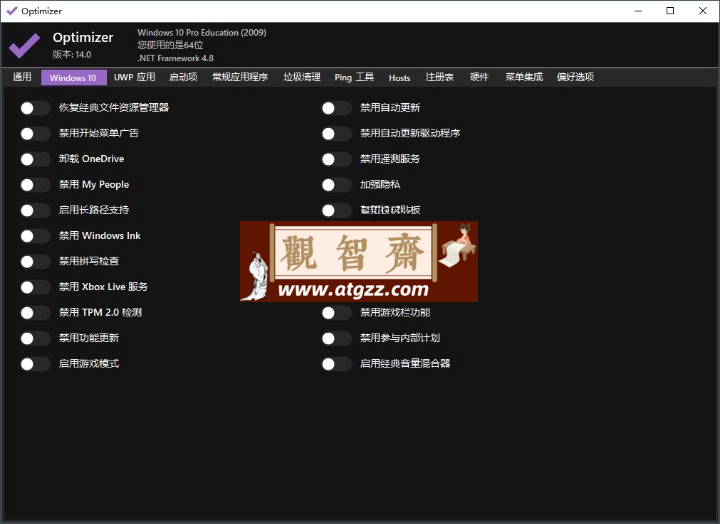This screenshot has width=720, height=524.
Task: Select the Windows 10 tab
Action: pyautogui.click(x=73, y=78)
